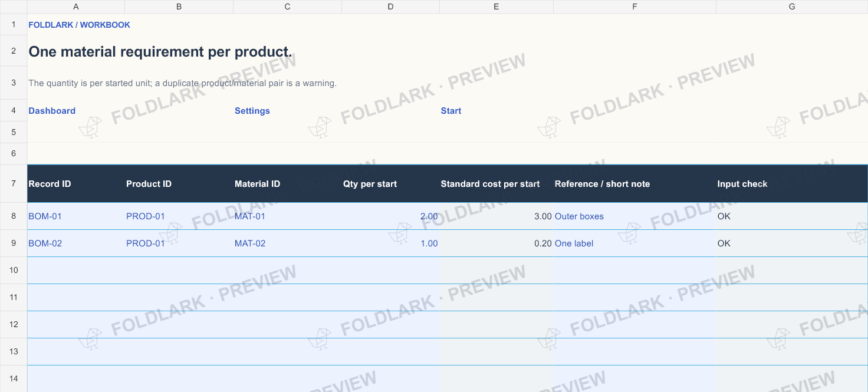
Task: Click Standard cost per start header
Action: tap(497, 184)
